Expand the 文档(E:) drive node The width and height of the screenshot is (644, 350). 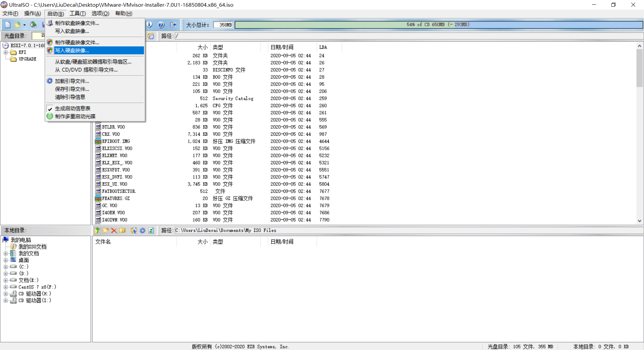(x=6, y=280)
